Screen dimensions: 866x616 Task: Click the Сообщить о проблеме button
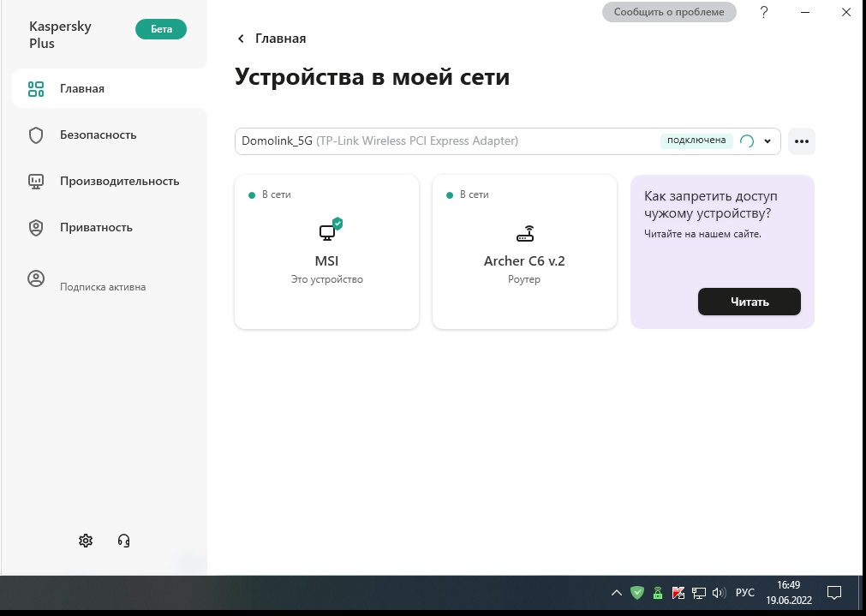pos(669,12)
